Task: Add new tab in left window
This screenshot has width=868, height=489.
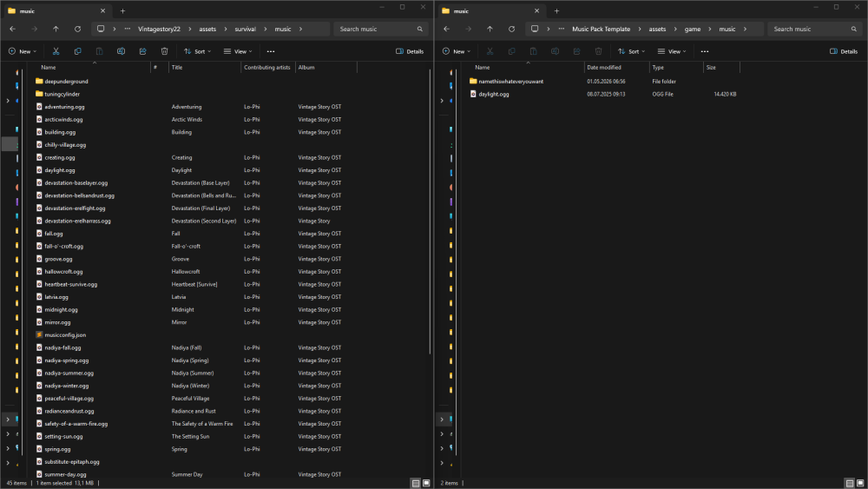Action: click(x=123, y=11)
